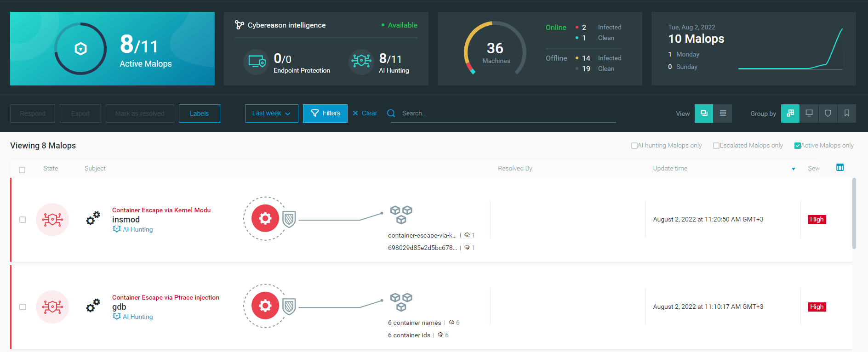Image resolution: width=868 pixels, height=352 pixels.
Task: Clear the applied filters
Action: (x=365, y=114)
